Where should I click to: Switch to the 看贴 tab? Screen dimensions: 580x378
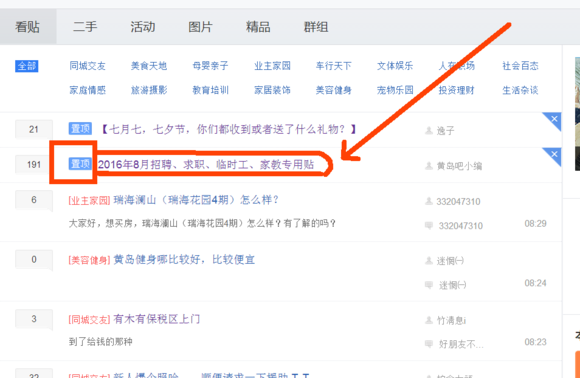coord(28,27)
